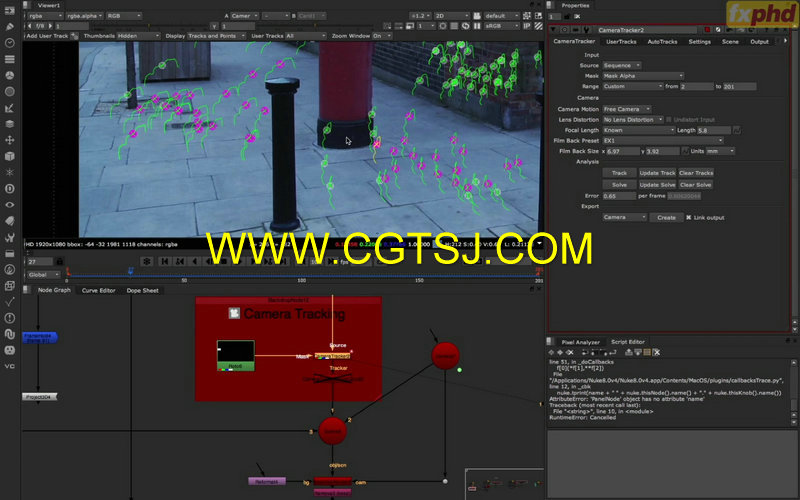Click the Add User Track icon

pyautogui.click(x=74, y=36)
